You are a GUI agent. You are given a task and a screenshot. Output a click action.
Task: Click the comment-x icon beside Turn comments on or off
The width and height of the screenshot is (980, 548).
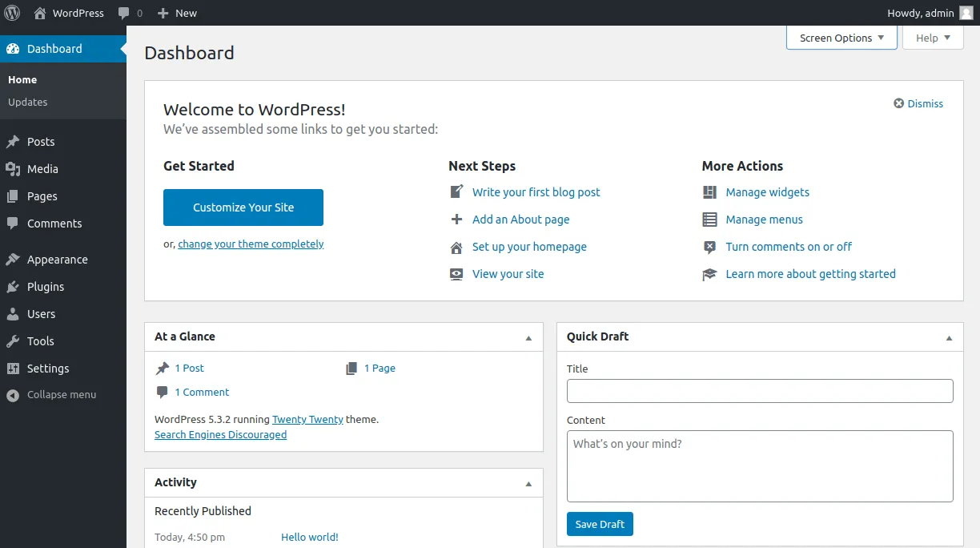tap(709, 247)
